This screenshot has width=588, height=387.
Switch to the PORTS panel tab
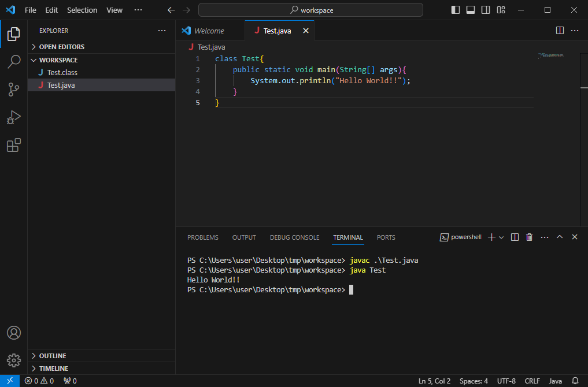pos(386,237)
